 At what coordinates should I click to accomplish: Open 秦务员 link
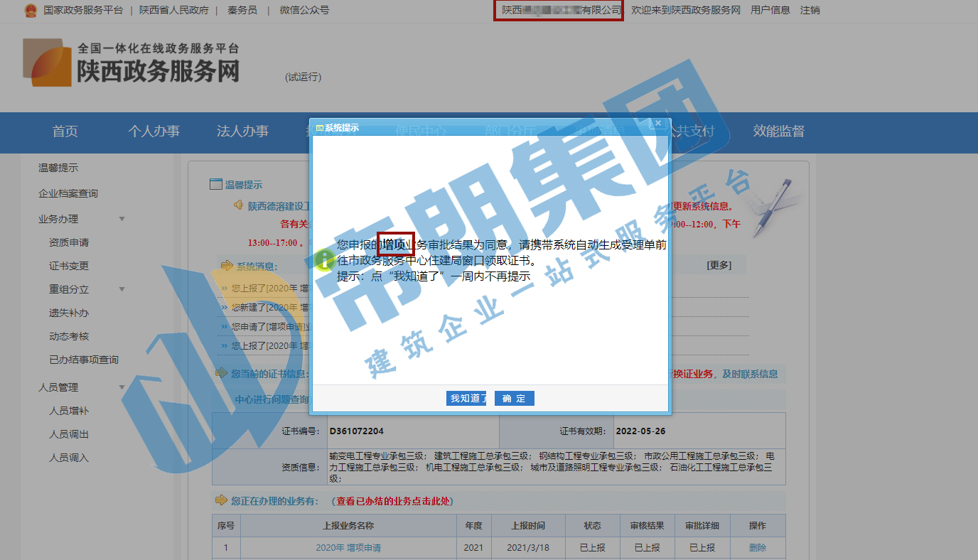[242, 10]
